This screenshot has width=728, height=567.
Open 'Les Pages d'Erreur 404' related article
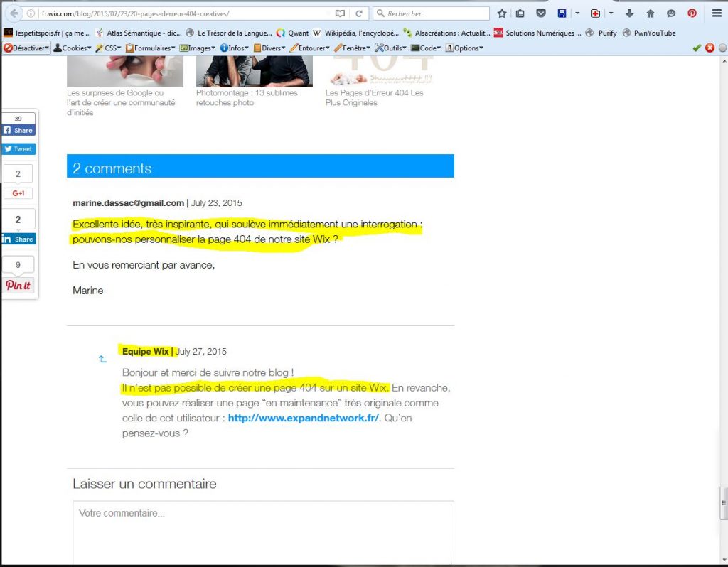point(374,97)
